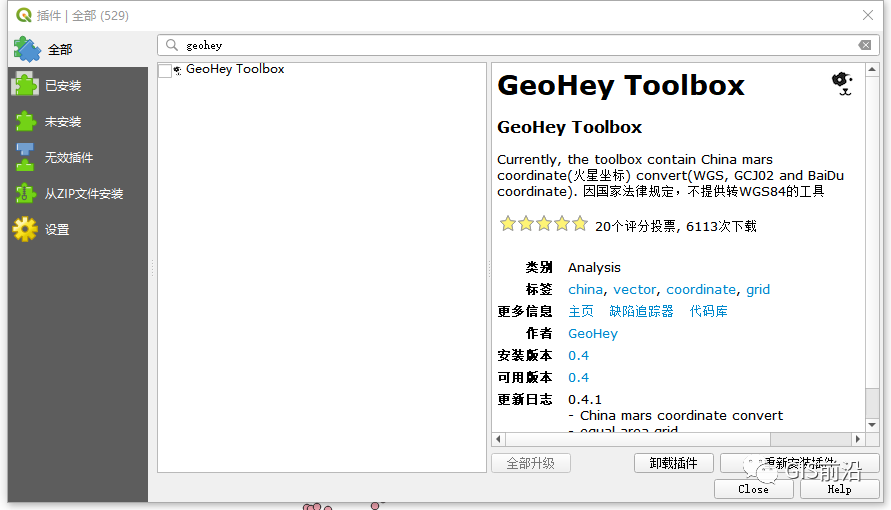Open the 代码库 (code repository) link
The height and width of the screenshot is (510, 891).
tap(708, 311)
